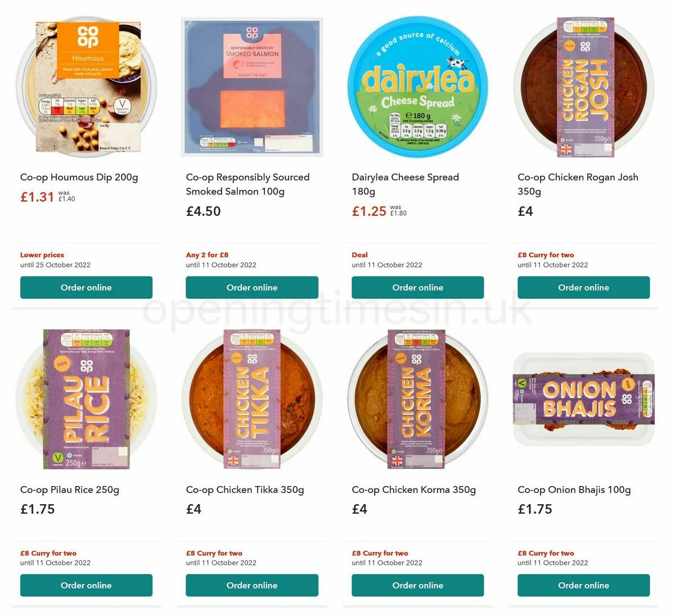The width and height of the screenshot is (675, 616).
Task: Click Order online for Co-op Onion Bhajis
Action: 583,585
